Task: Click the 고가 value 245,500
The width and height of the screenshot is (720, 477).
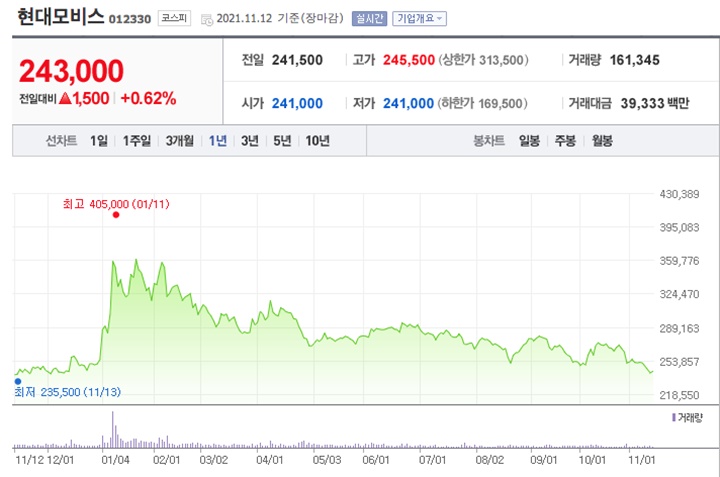Action: click(409, 60)
